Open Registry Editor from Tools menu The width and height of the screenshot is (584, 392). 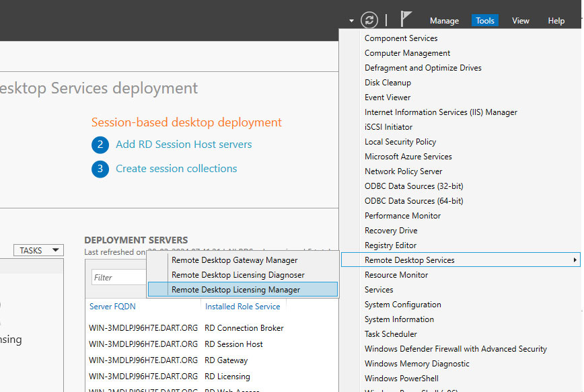pos(390,245)
